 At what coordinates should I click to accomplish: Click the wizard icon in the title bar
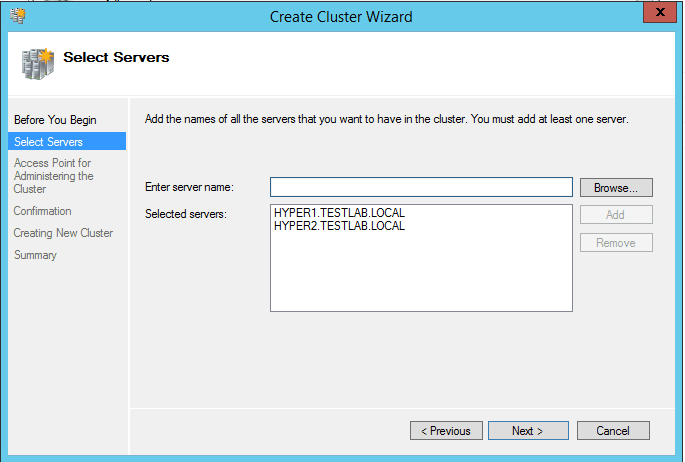pyautogui.click(x=18, y=16)
